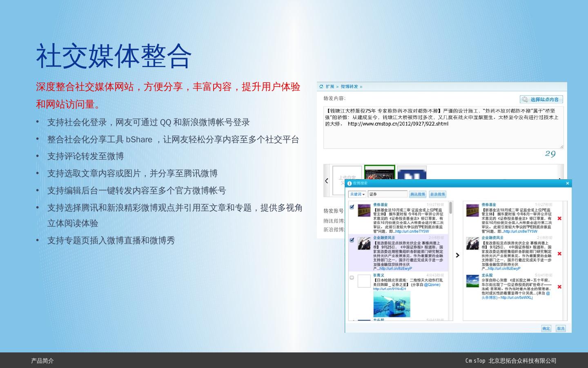The image size is (588, 368).
Task: Open http://url.cn/8zEwyP in the search results
Action: pos(396,269)
